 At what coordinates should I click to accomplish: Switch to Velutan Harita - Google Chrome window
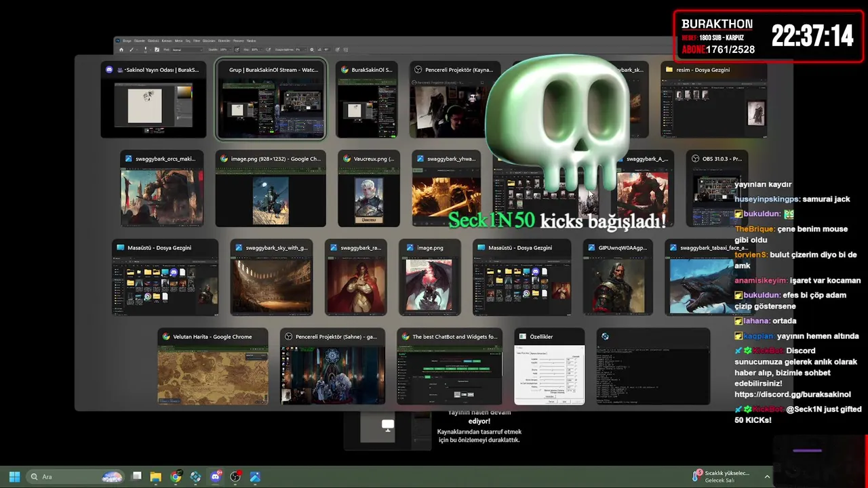point(213,366)
